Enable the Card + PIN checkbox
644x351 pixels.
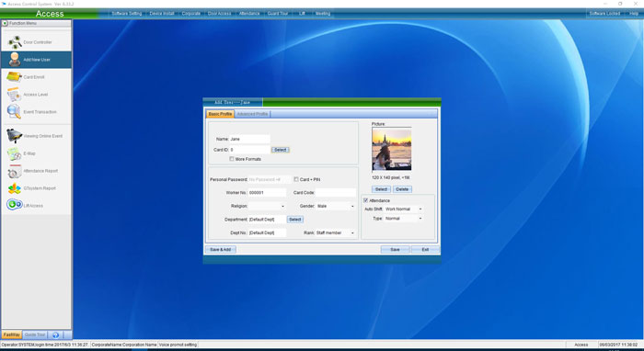tap(296, 179)
